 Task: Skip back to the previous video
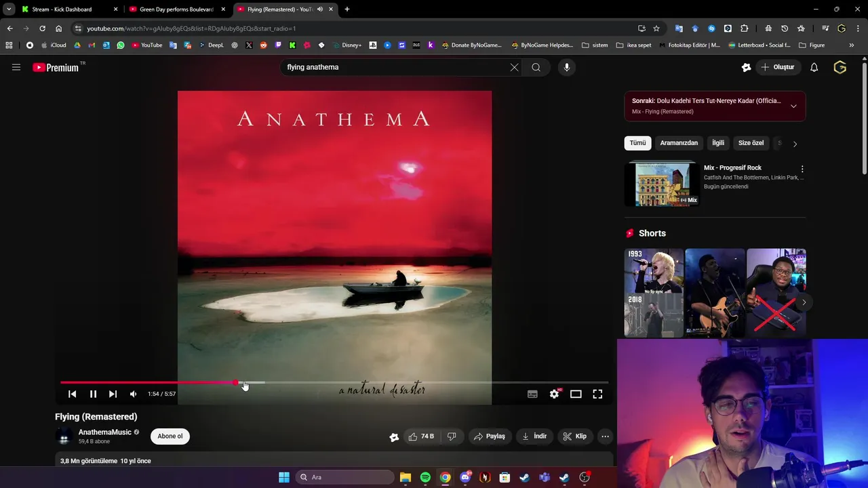(x=72, y=394)
